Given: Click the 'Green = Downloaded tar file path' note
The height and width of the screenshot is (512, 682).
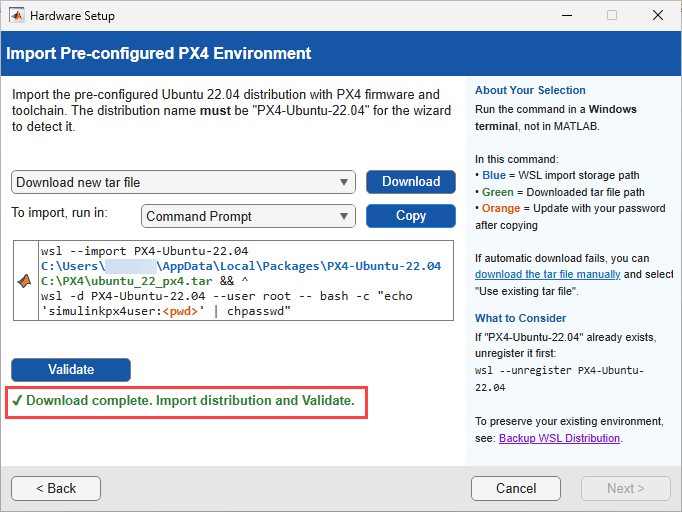Looking at the screenshot, I should [x=560, y=192].
